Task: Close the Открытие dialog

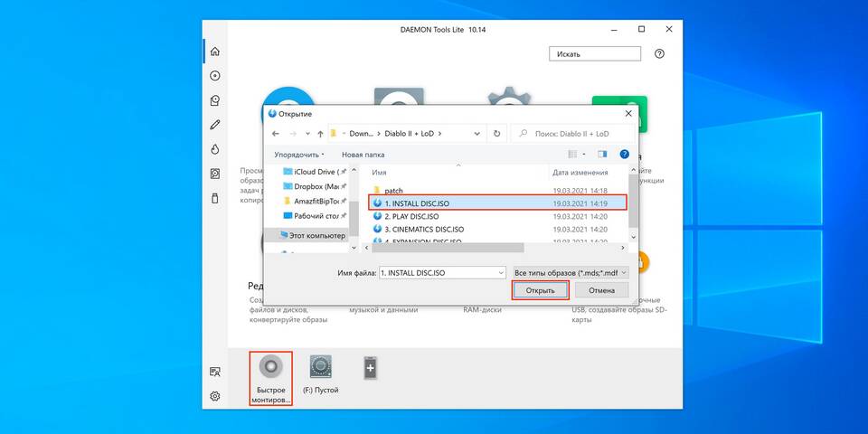Action: pyautogui.click(x=628, y=114)
